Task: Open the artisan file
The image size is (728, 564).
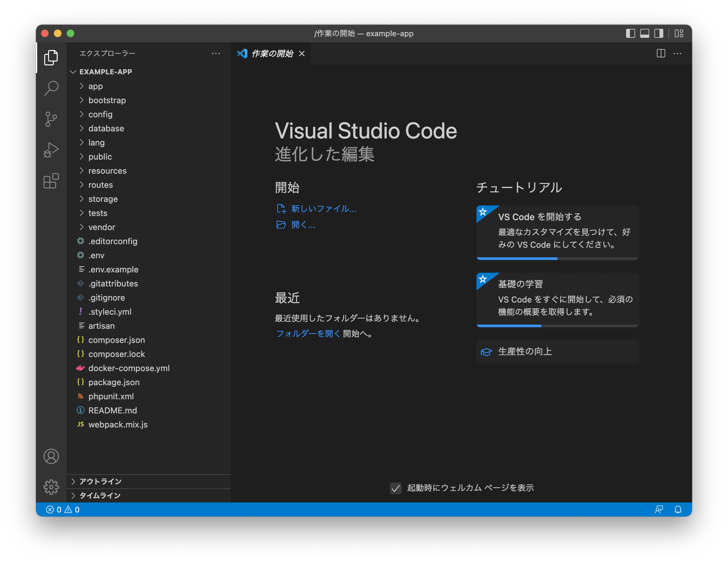Action: [149, 326]
